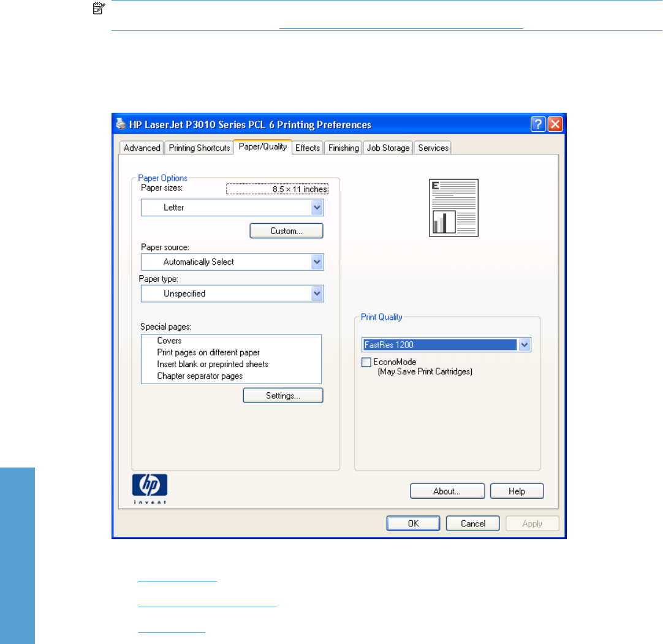Viewport: 663px width, 644px height.
Task: Click the Cancel button
Action: point(472,523)
